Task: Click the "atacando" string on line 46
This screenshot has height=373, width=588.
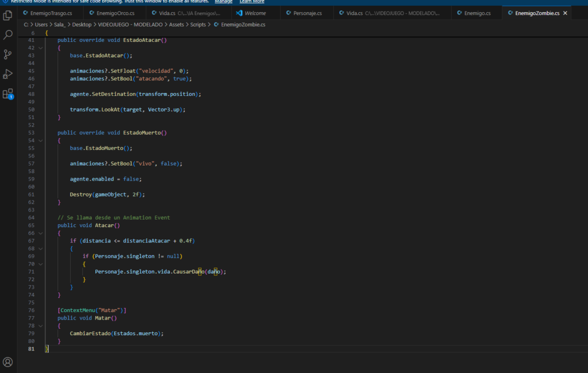Action: 151,79
